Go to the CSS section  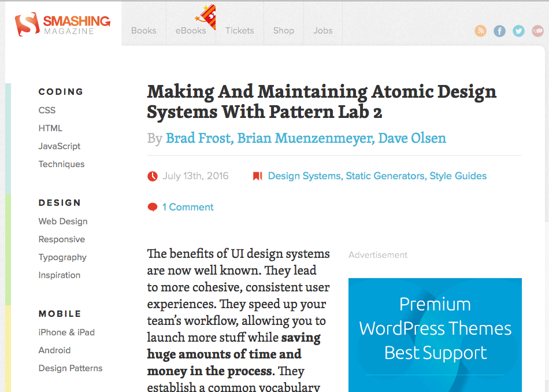pos(47,110)
